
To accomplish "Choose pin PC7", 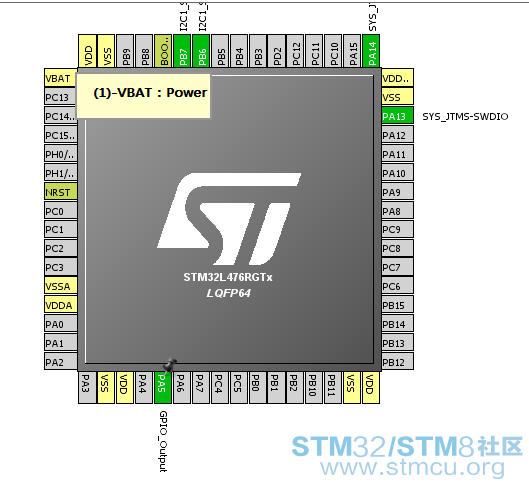I will tap(397, 267).
